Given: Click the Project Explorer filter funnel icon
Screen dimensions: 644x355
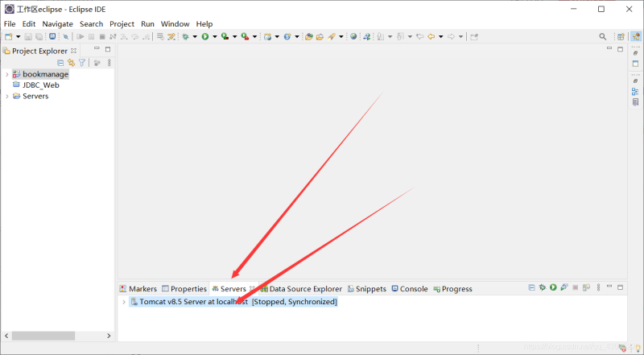Looking at the screenshot, I should [x=82, y=63].
